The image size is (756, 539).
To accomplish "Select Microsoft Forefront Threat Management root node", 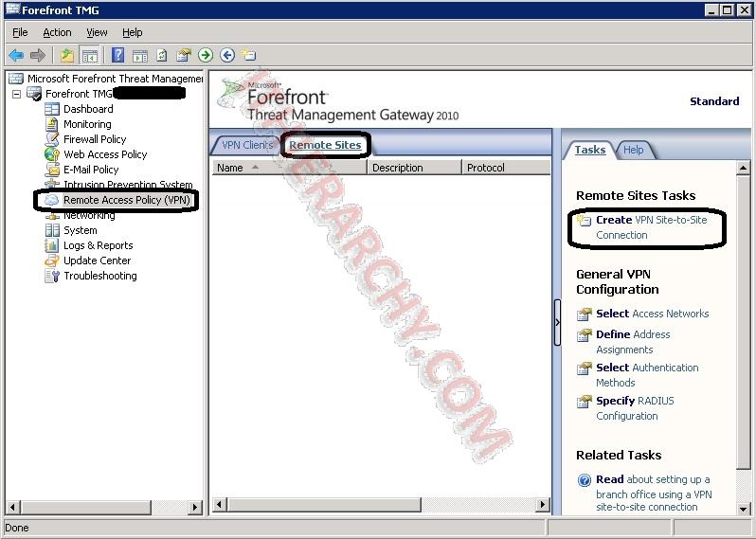I will [x=115, y=79].
